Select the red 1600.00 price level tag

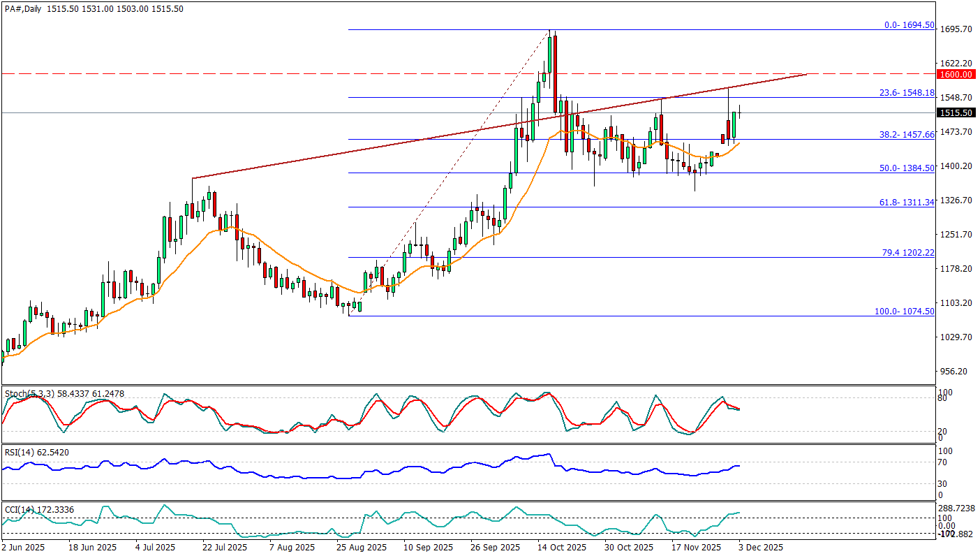click(956, 74)
